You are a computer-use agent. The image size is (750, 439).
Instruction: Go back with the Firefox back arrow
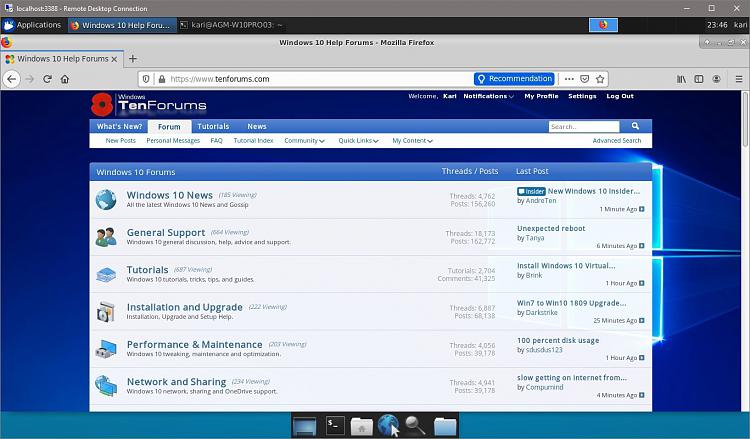tap(12, 79)
